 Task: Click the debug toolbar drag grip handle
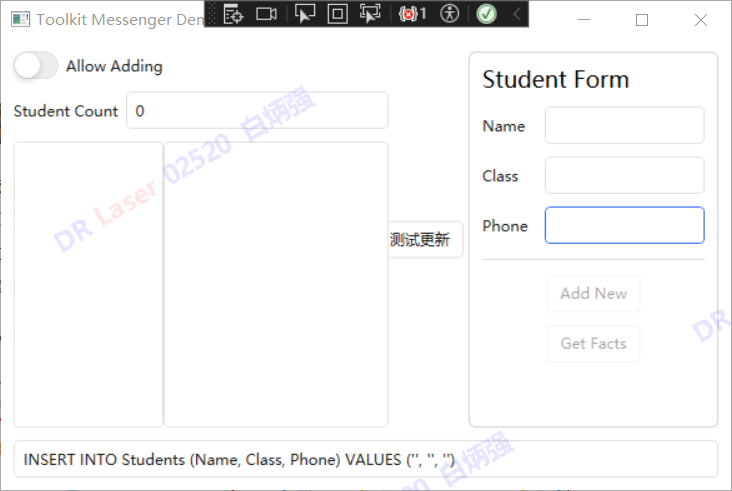[212, 14]
